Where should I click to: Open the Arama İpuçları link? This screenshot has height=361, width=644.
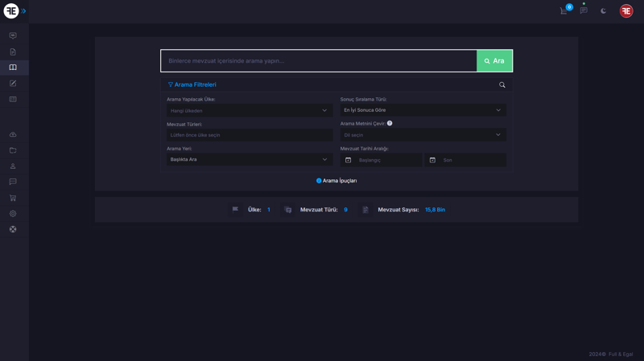[x=336, y=181]
